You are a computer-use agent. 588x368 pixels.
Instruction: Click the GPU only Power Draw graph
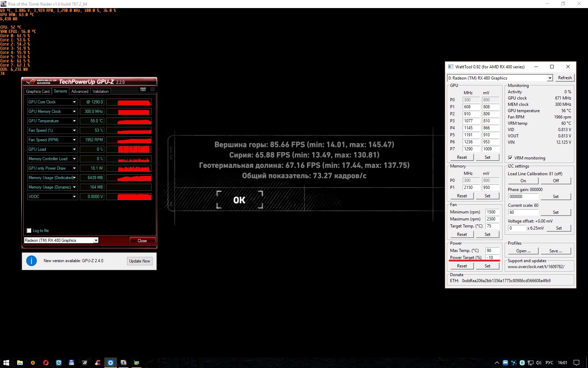129,168
